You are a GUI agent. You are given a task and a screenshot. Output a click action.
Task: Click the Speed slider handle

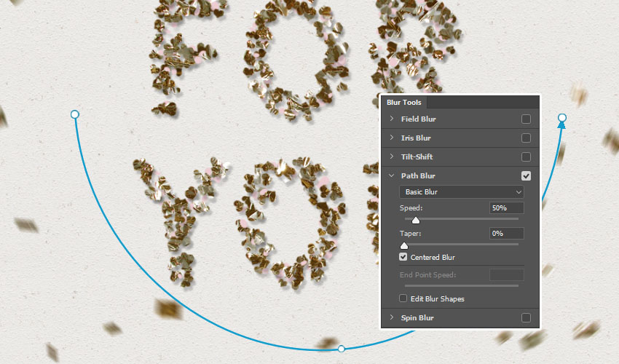click(x=416, y=220)
